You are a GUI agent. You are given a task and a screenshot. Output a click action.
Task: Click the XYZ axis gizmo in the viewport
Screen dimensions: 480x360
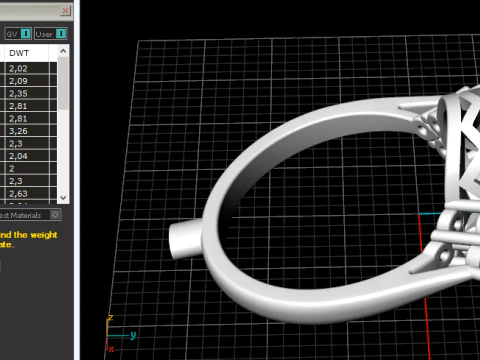(120, 333)
